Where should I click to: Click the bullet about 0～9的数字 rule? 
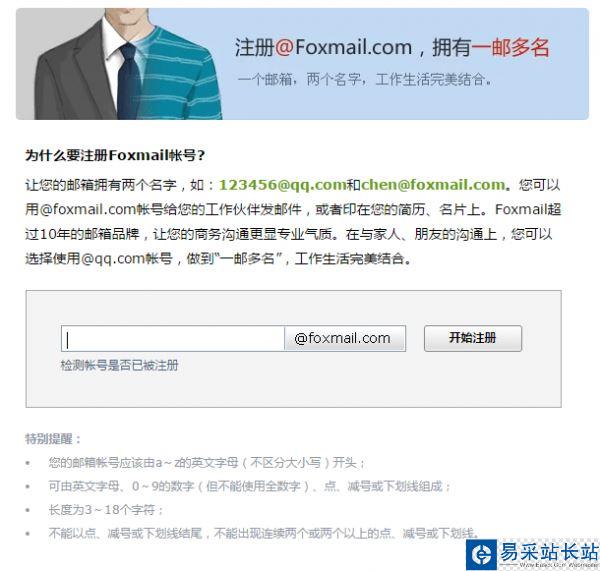pyautogui.click(x=249, y=486)
